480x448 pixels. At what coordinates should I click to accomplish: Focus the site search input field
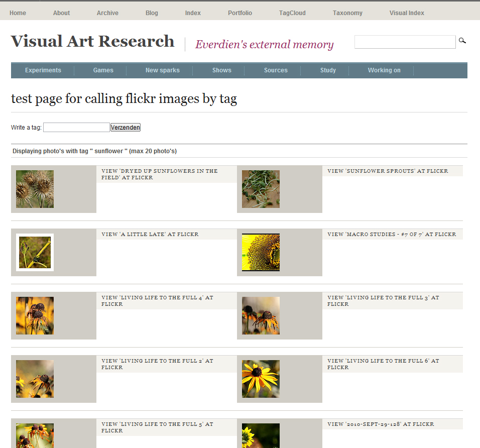(405, 42)
